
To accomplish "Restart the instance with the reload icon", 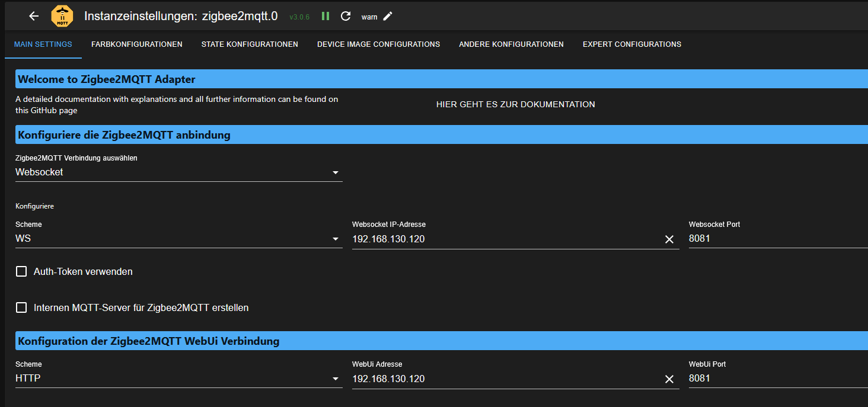I will click(x=346, y=16).
